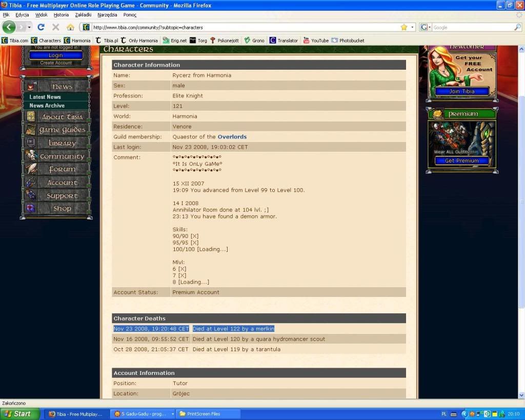Click the blue Login button

(55, 55)
